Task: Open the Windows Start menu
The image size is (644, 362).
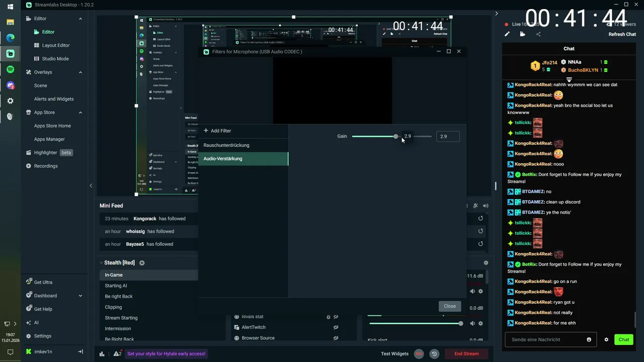Action: [10, 7]
